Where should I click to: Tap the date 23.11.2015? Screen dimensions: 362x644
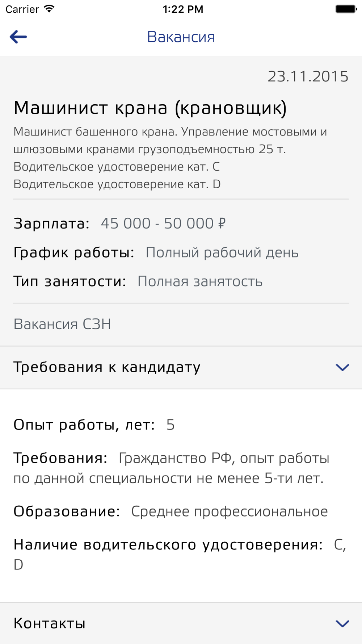click(x=308, y=76)
